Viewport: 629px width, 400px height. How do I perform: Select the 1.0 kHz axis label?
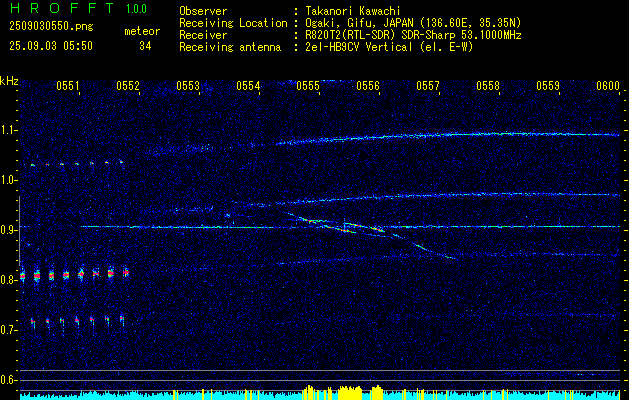pyautogui.click(x=9, y=180)
